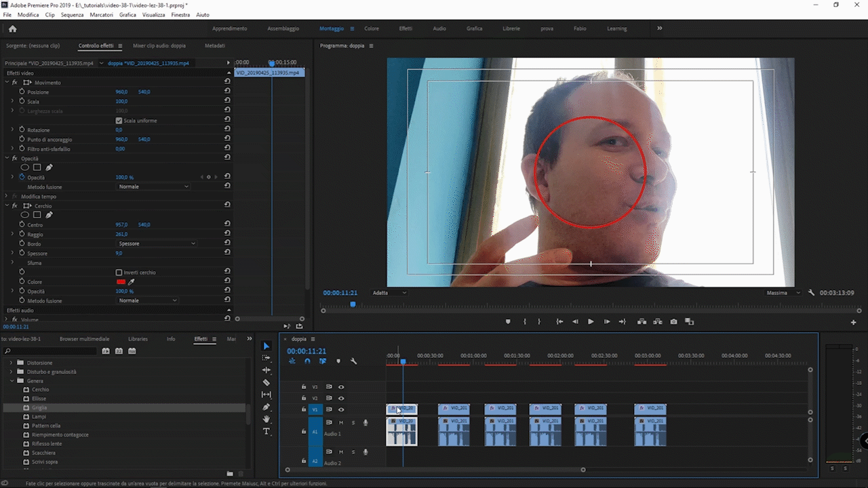868x488 pixels.
Task: Click the Export Frame camera icon
Action: tap(673, 322)
